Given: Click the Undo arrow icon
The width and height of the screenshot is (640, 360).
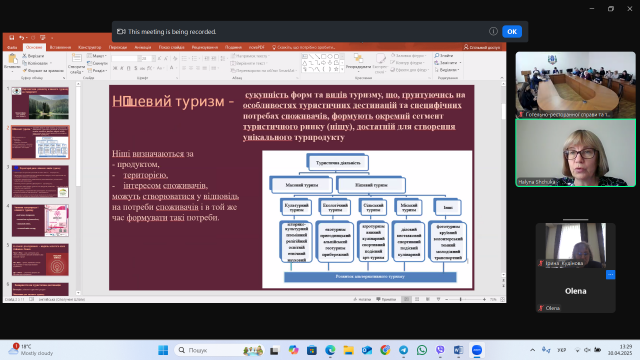Looking at the screenshot, I should (21, 38).
